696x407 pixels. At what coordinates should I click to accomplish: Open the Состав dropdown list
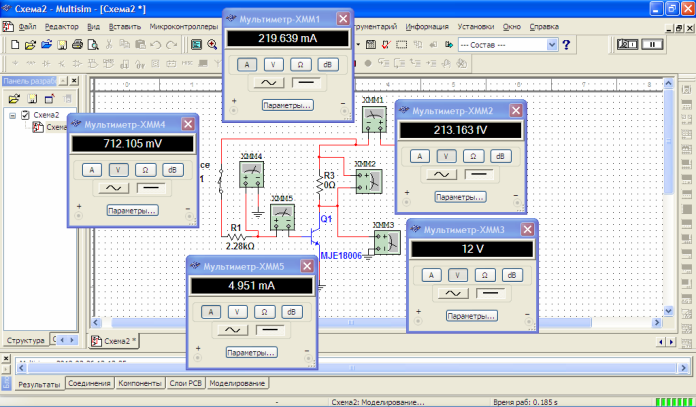[x=552, y=45]
